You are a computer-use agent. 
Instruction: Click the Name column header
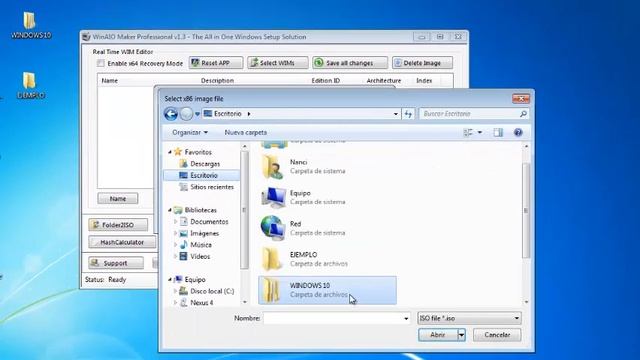[109, 81]
